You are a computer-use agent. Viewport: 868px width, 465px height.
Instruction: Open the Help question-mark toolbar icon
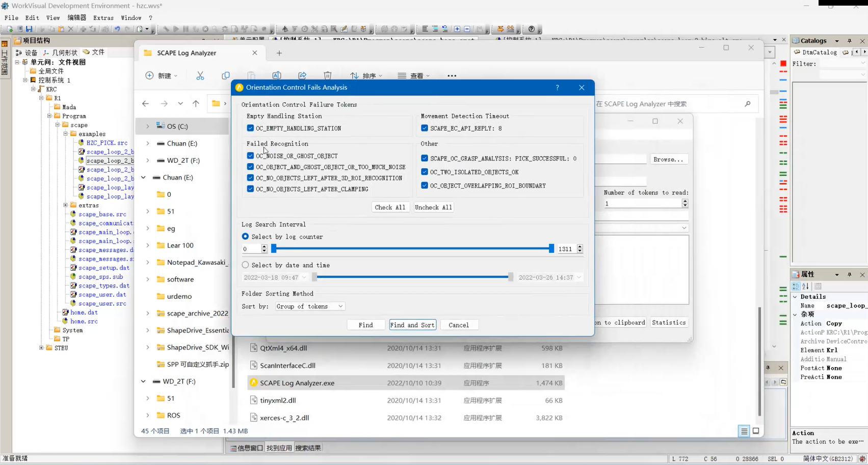coord(532,29)
